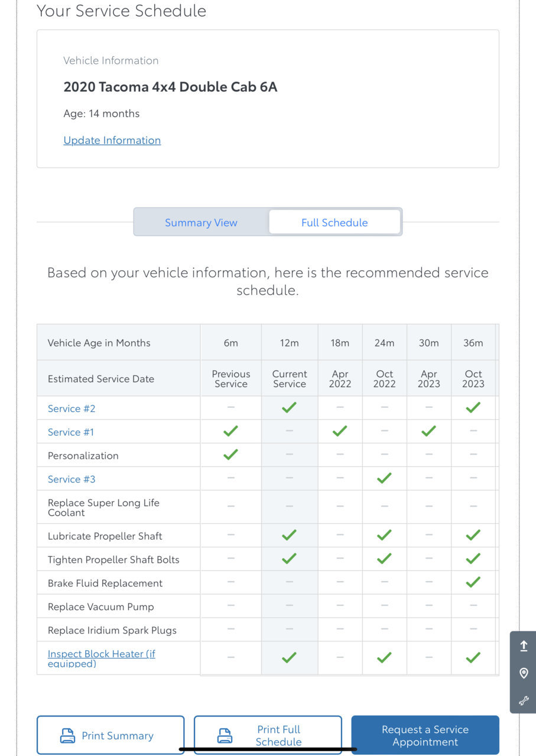Tap Lubricate Propeller Shaft checkmark under 36m

pos(473,535)
